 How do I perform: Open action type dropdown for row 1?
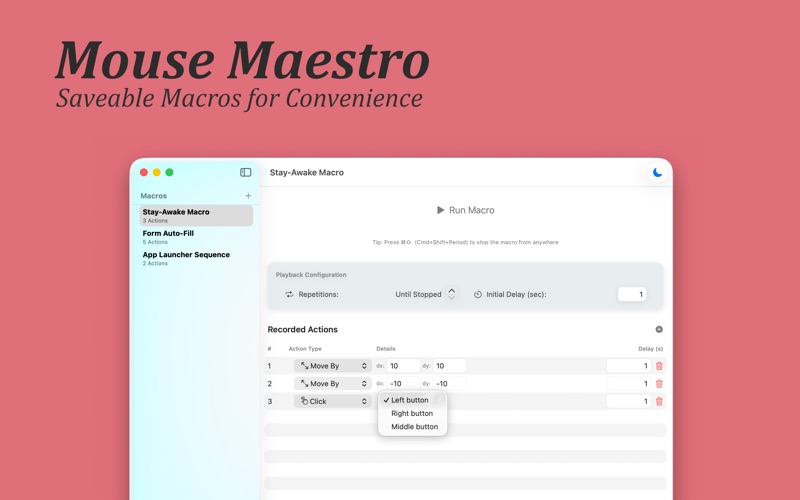pyautogui.click(x=333, y=366)
